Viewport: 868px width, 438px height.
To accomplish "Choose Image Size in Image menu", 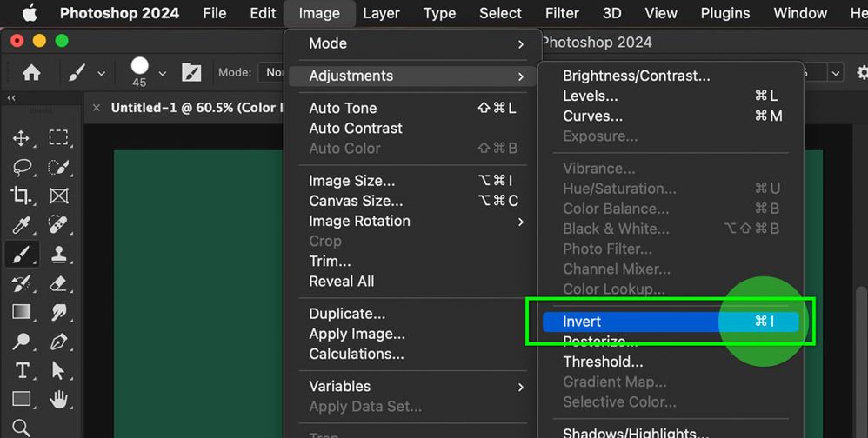I will (413, 181).
